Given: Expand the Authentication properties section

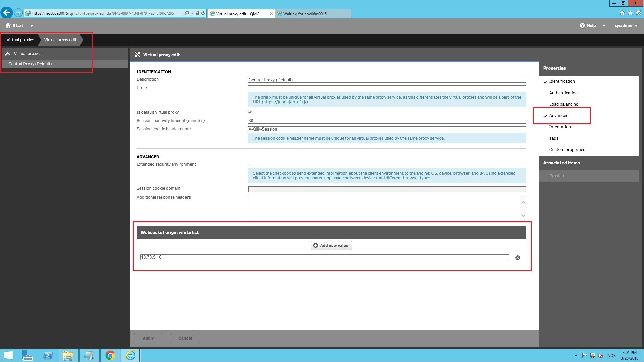Looking at the screenshot, I should point(563,93).
